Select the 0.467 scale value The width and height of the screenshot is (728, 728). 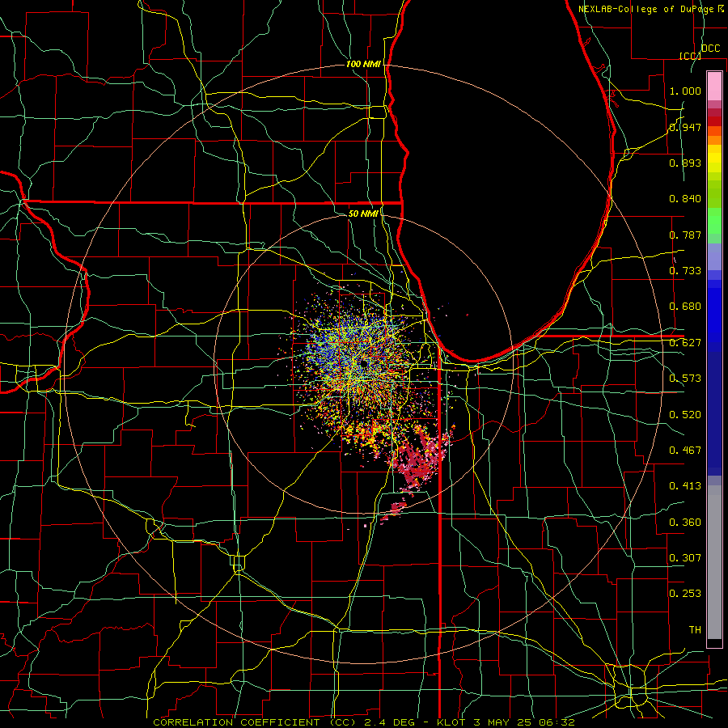(685, 451)
